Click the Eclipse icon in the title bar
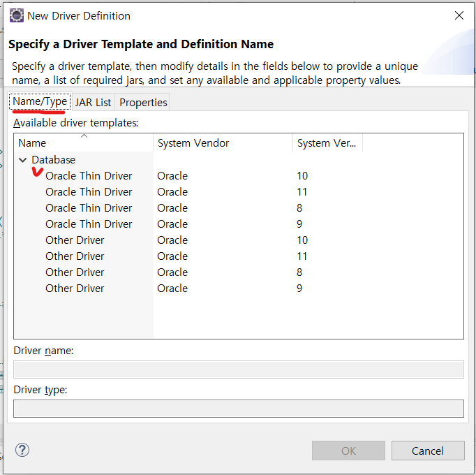 click(16, 15)
